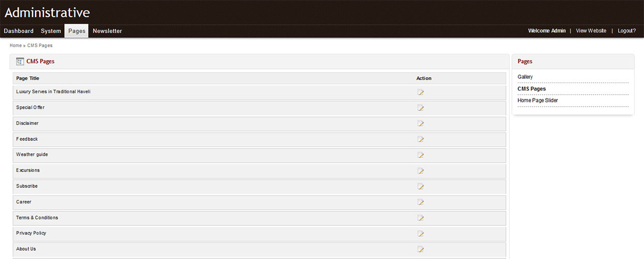Click edit icon for Luxury Serves in Traditional Haveli
This screenshot has width=644, height=259.
[421, 92]
